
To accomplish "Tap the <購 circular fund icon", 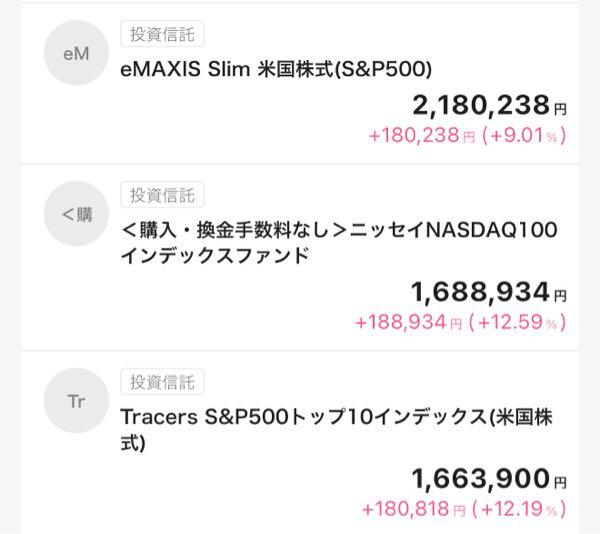I will [x=76, y=214].
